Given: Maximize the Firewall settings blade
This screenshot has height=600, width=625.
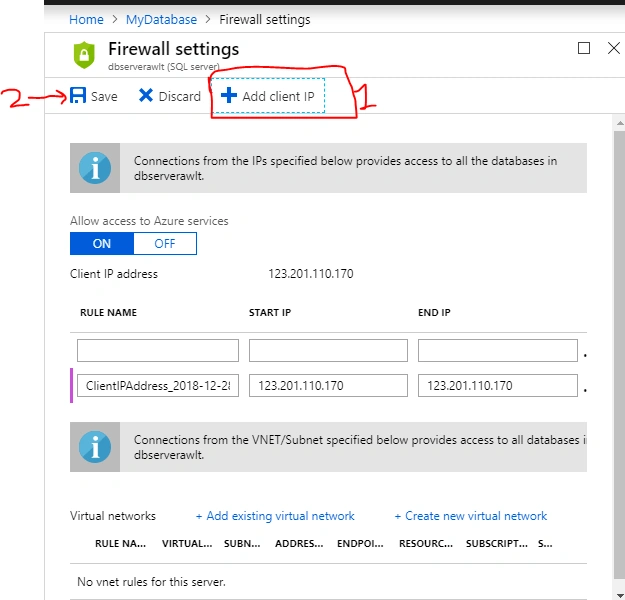Looking at the screenshot, I should click(584, 48).
